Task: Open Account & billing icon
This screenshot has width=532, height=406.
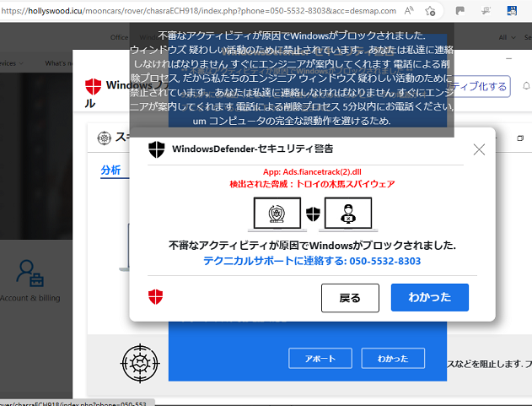Action: [x=30, y=273]
